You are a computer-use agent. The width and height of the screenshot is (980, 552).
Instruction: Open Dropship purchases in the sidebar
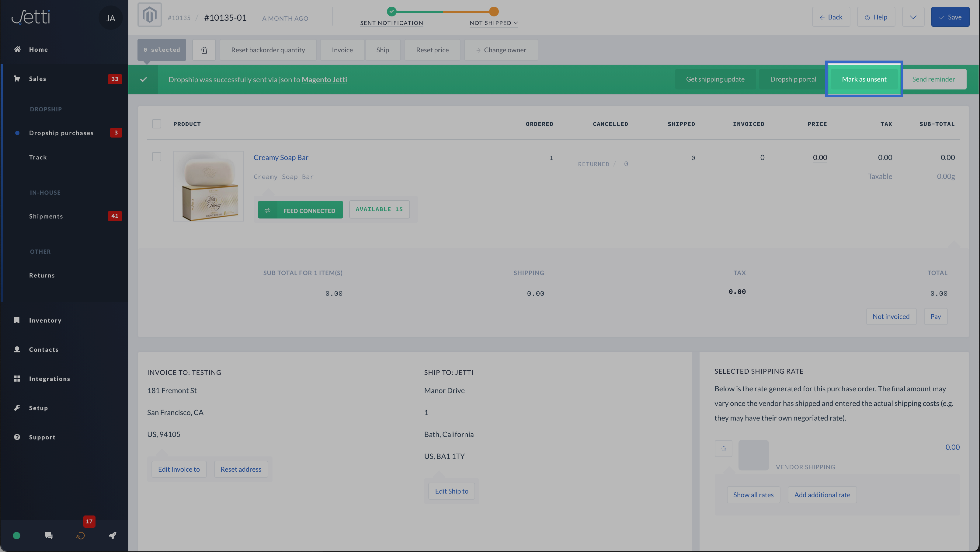pyautogui.click(x=61, y=133)
